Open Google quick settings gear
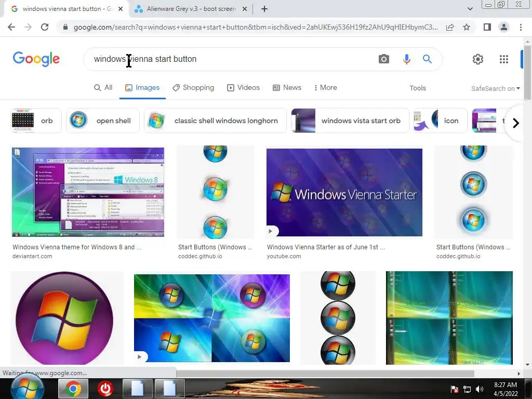This screenshot has width=532, height=399. click(x=478, y=59)
